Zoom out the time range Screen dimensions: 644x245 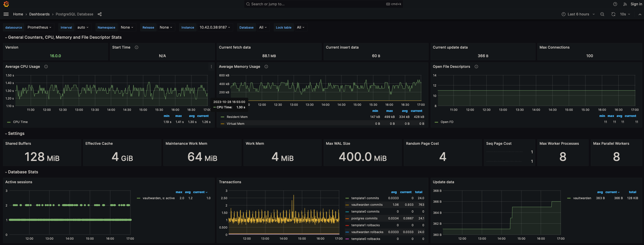coord(602,14)
